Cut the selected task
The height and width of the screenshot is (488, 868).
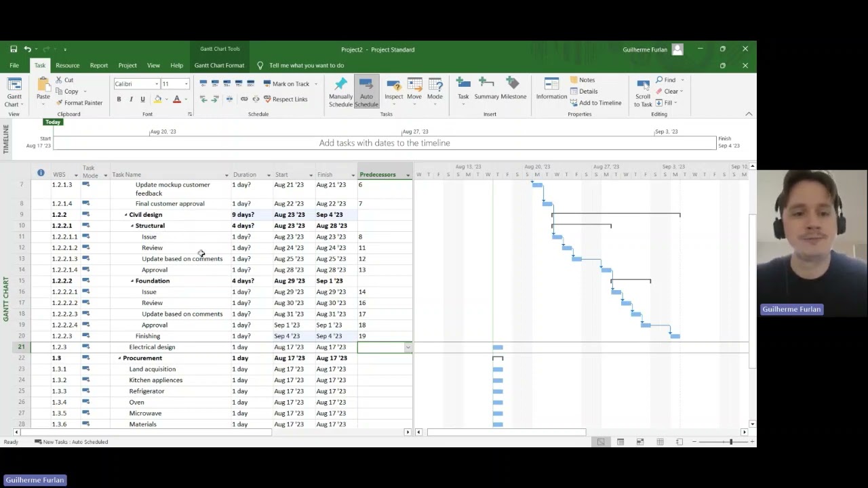coord(64,80)
